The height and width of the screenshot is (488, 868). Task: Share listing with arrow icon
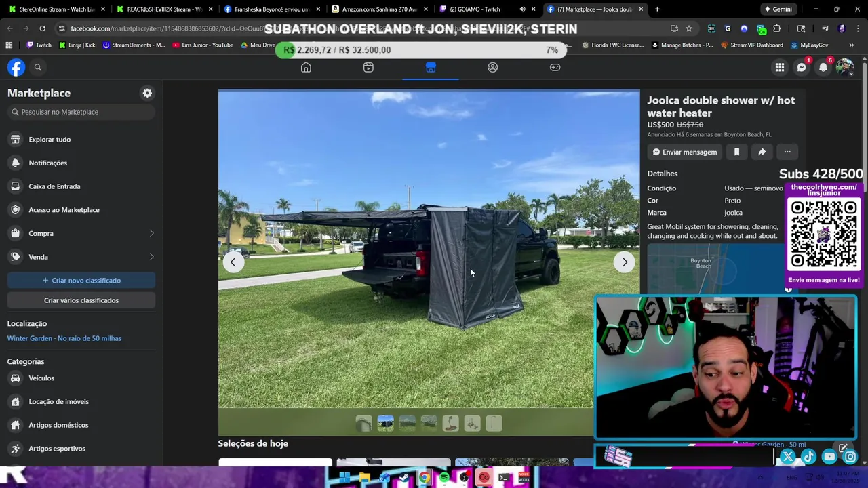pyautogui.click(x=762, y=152)
